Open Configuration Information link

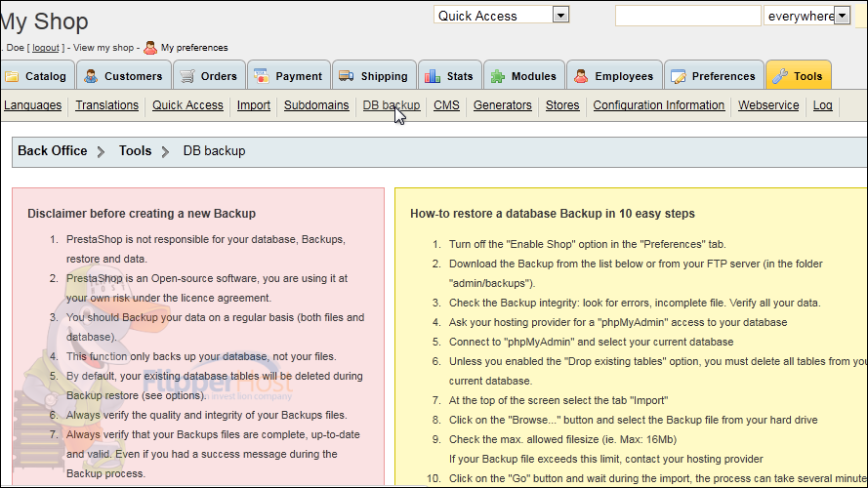pyautogui.click(x=659, y=105)
